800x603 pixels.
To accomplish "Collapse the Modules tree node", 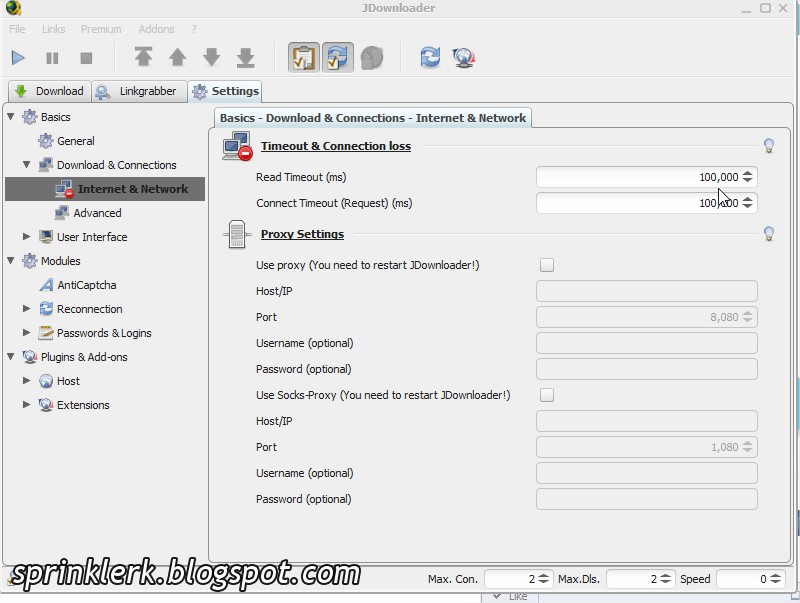I will [11, 261].
